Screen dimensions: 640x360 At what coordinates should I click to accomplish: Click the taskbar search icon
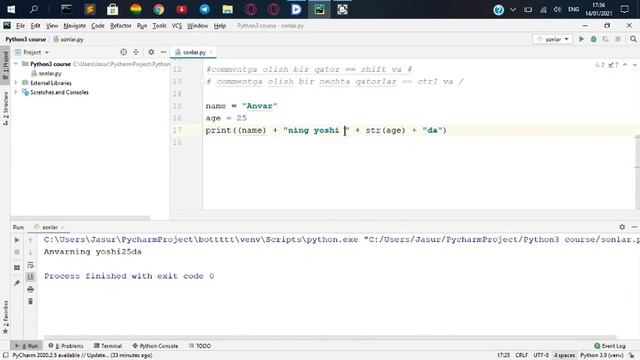34,9
